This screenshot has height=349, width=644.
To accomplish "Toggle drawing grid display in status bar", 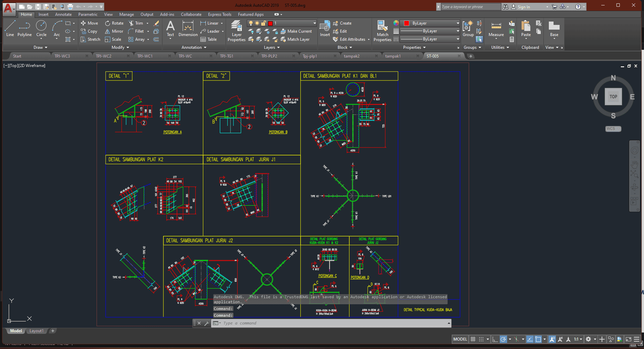I will pos(473,339).
